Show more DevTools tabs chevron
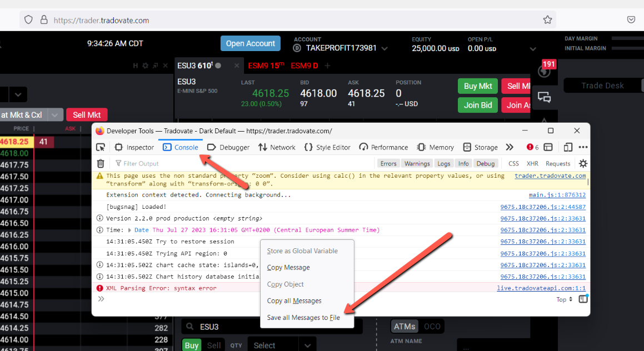644x351 pixels. (510, 147)
